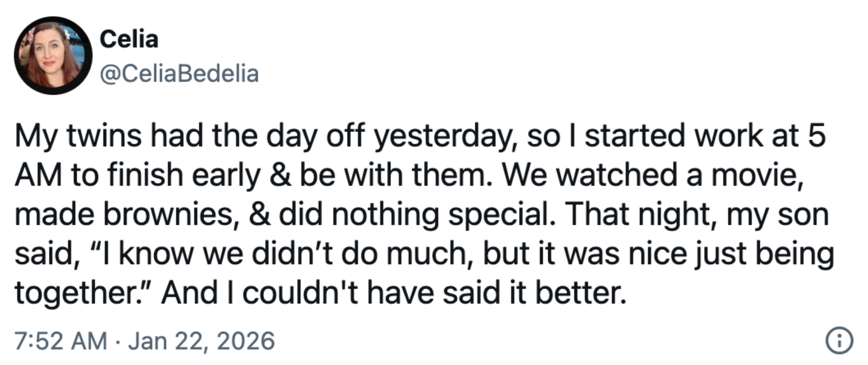Click the display name Celia
Image resolution: width=868 pixels, height=365 pixels.
point(129,39)
